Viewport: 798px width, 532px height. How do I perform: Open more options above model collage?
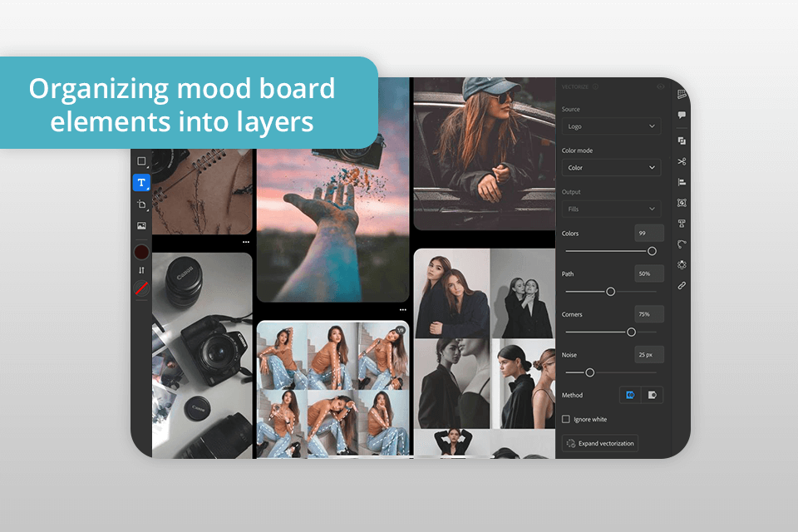[403, 310]
